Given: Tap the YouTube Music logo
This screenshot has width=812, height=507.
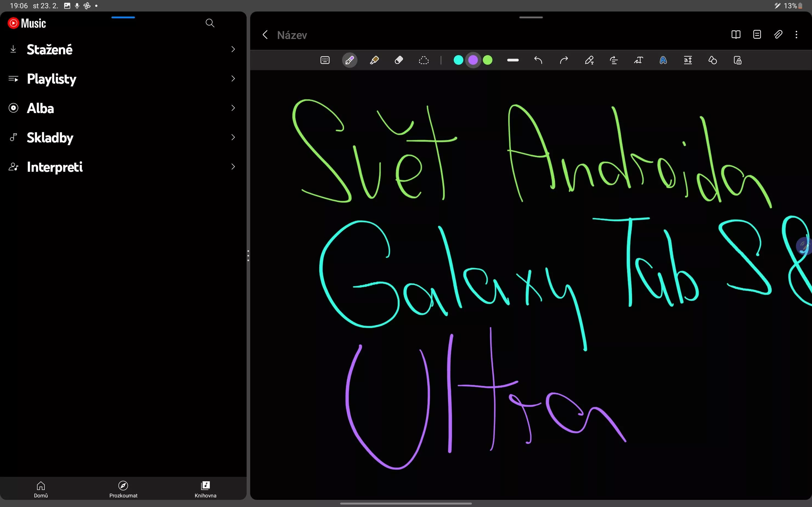Looking at the screenshot, I should [27, 23].
